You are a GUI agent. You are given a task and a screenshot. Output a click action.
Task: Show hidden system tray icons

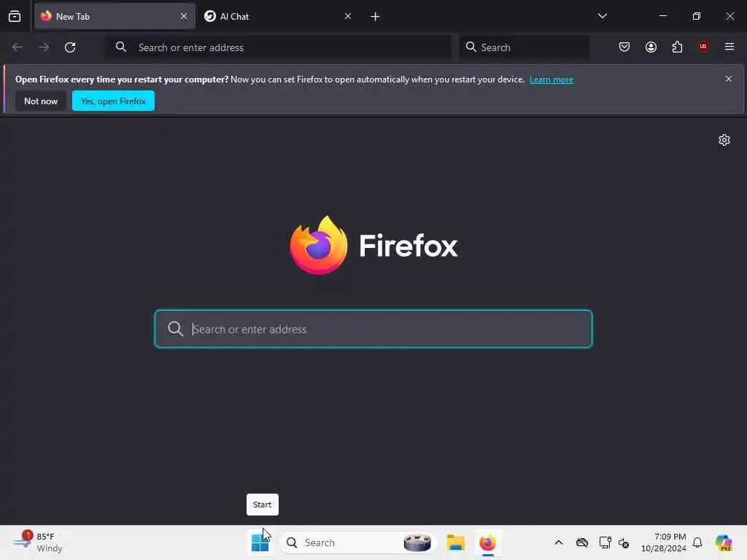coord(559,542)
